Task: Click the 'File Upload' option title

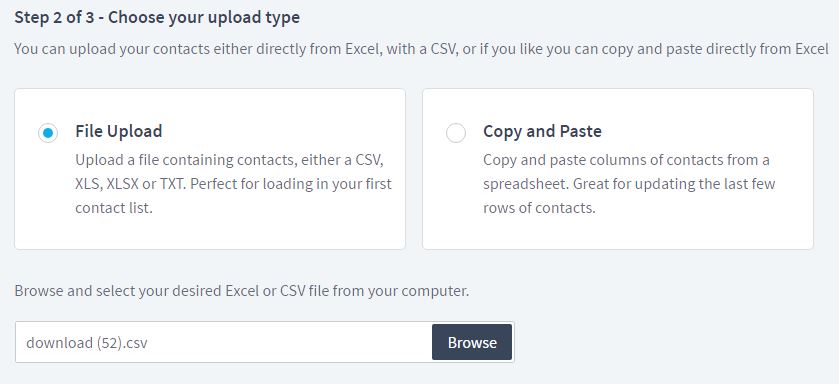Action: tap(119, 131)
